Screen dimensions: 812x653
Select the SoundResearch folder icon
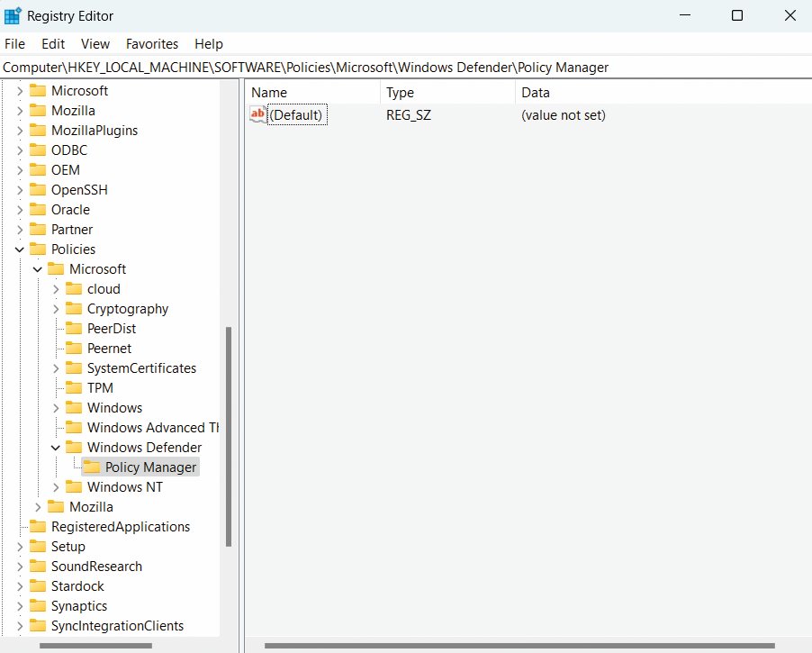coord(38,567)
